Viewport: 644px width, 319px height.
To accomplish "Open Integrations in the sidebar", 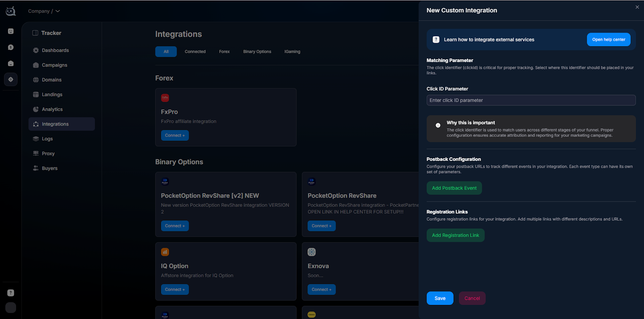I will [x=62, y=124].
